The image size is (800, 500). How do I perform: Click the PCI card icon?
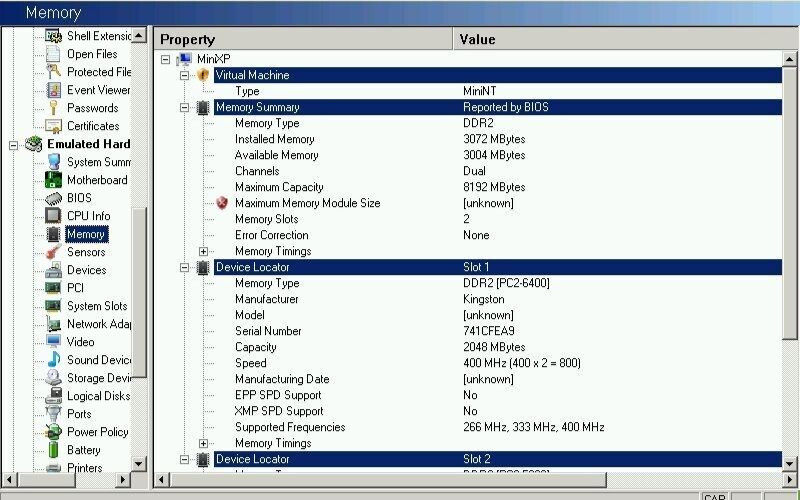(x=53, y=288)
